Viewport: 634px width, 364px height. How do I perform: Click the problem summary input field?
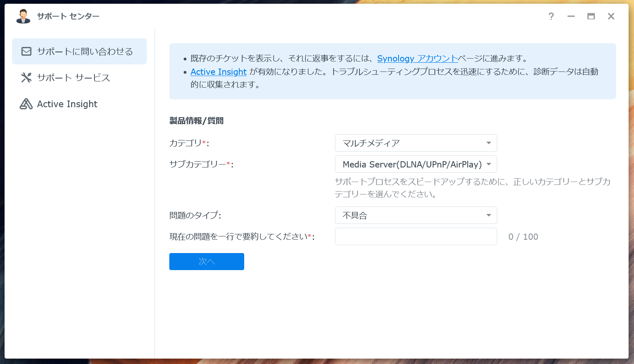pos(416,236)
